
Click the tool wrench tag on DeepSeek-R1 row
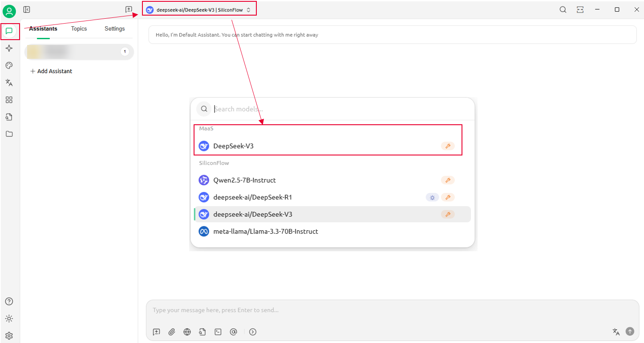[448, 197]
